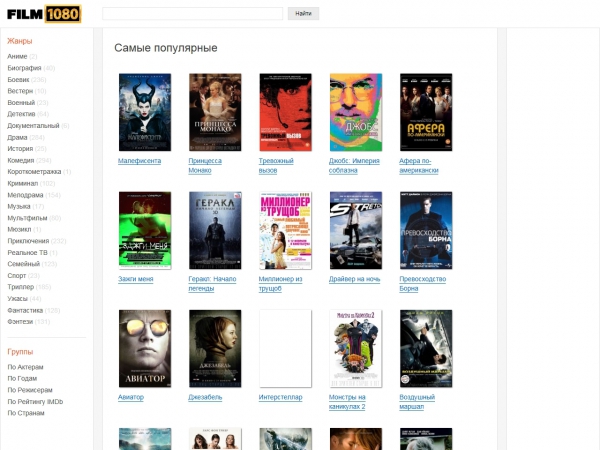Image resolution: width=600 pixels, height=450 pixels.
Task: Click the Тревожный вызов title link
Action: click(x=276, y=165)
